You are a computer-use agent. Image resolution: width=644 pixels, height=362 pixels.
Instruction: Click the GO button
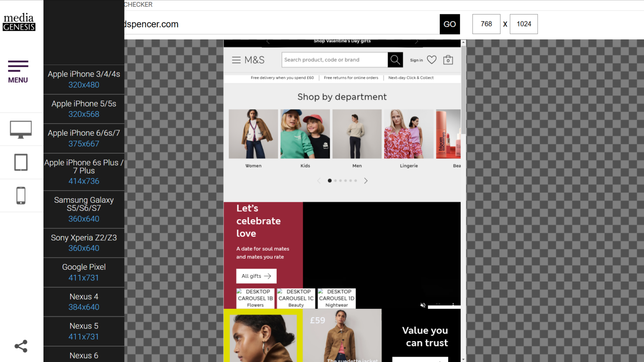450,24
